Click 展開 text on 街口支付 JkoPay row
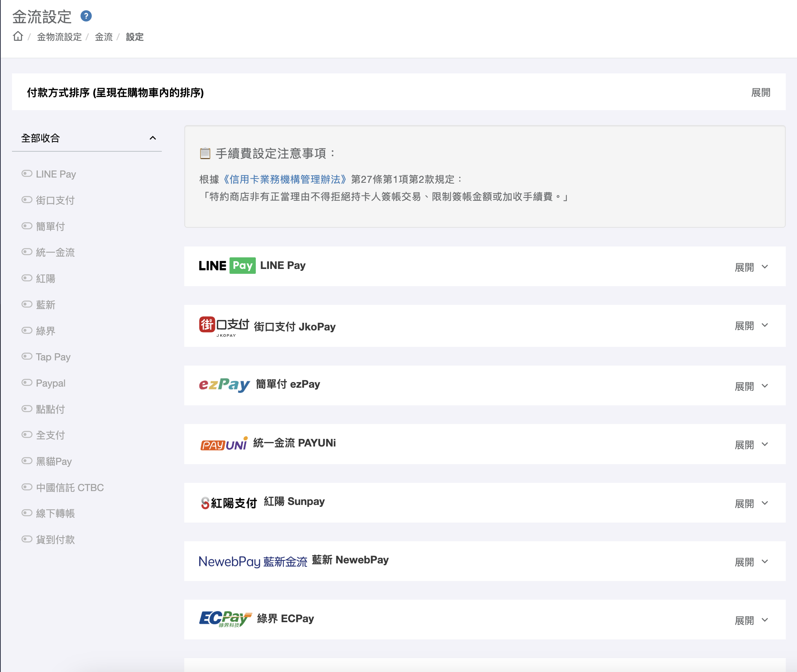 [745, 326]
